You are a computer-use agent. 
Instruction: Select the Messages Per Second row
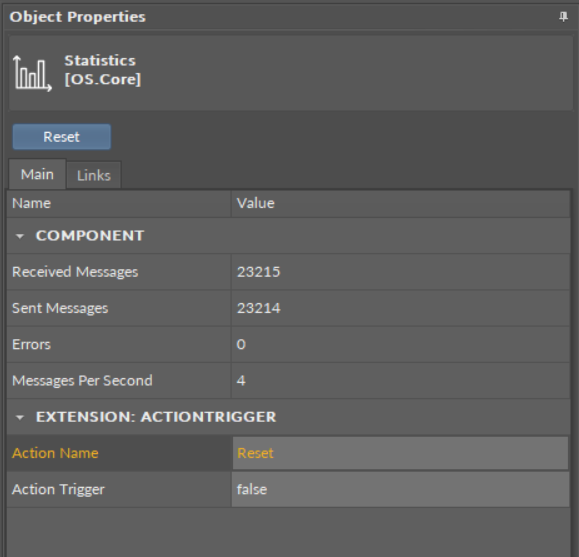tap(288, 380)
